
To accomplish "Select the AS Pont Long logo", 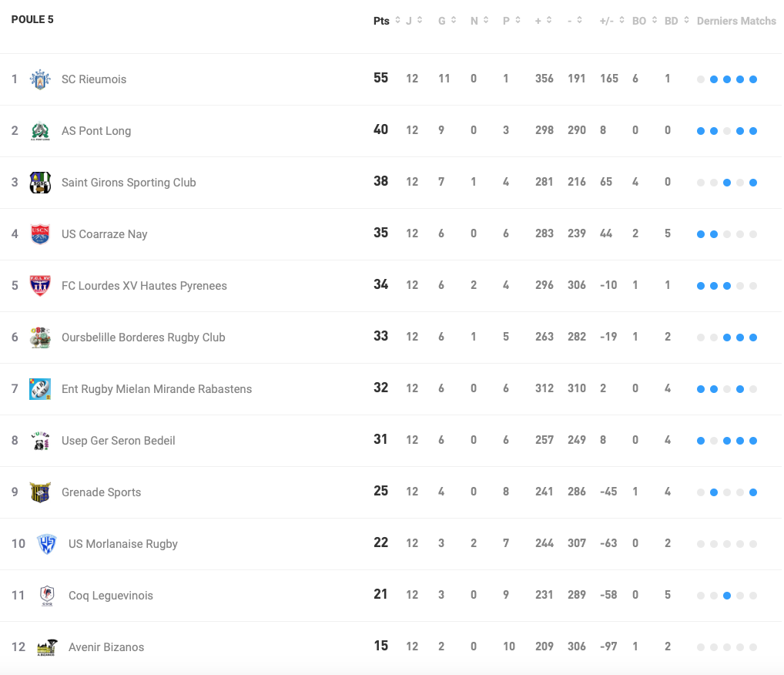I will tap(40, 130).
